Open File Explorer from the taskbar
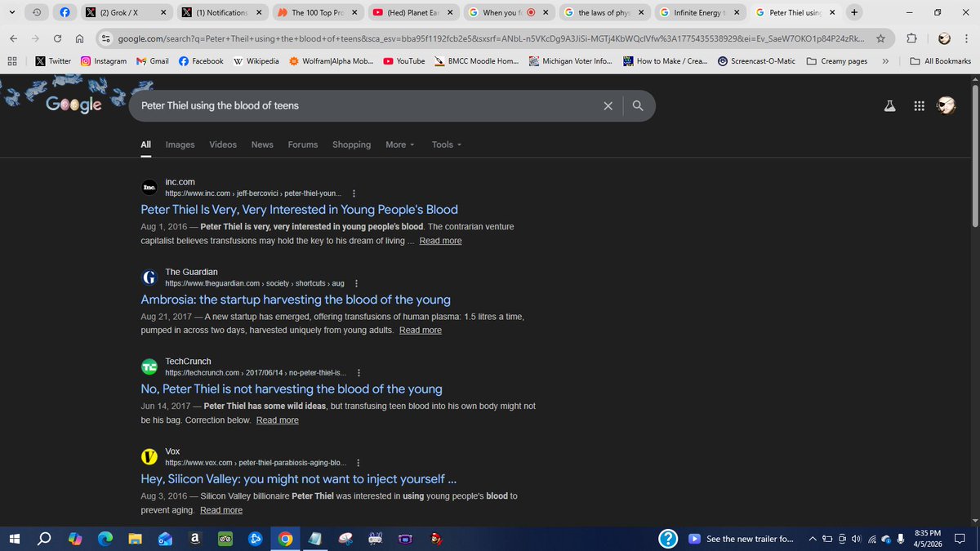The image size is (980, 551). (136, 539)
